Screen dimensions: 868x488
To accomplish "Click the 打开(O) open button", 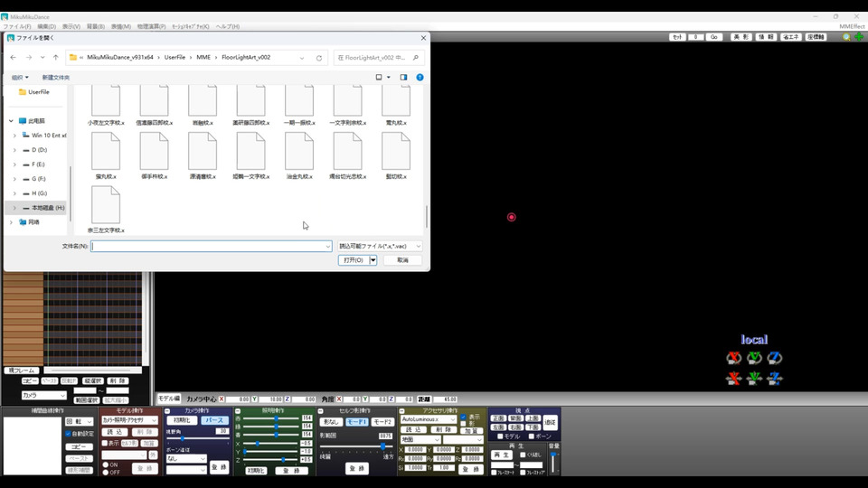I will pos(354,260).
